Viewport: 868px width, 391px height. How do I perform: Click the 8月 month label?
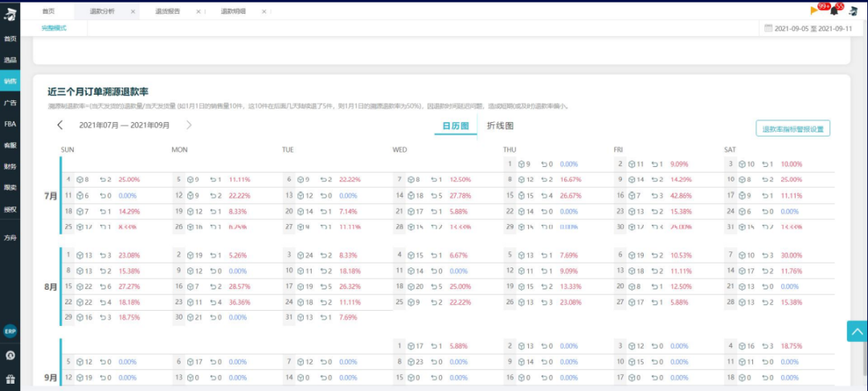coord(51,287)
